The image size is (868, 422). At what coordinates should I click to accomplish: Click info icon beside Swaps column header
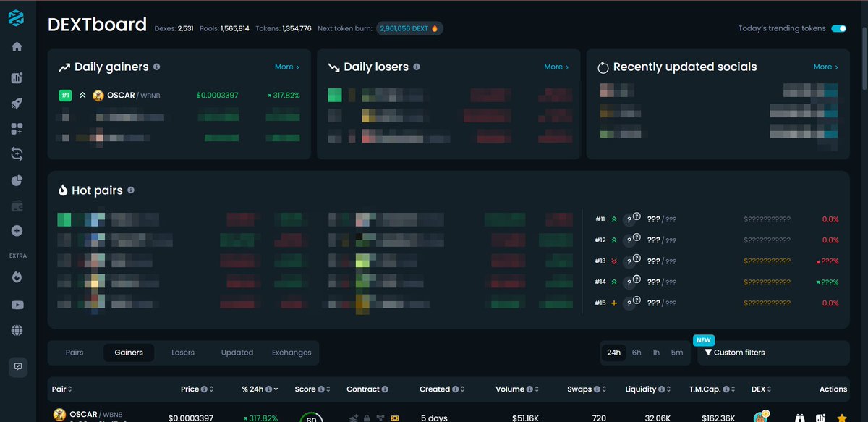[597, 389]
